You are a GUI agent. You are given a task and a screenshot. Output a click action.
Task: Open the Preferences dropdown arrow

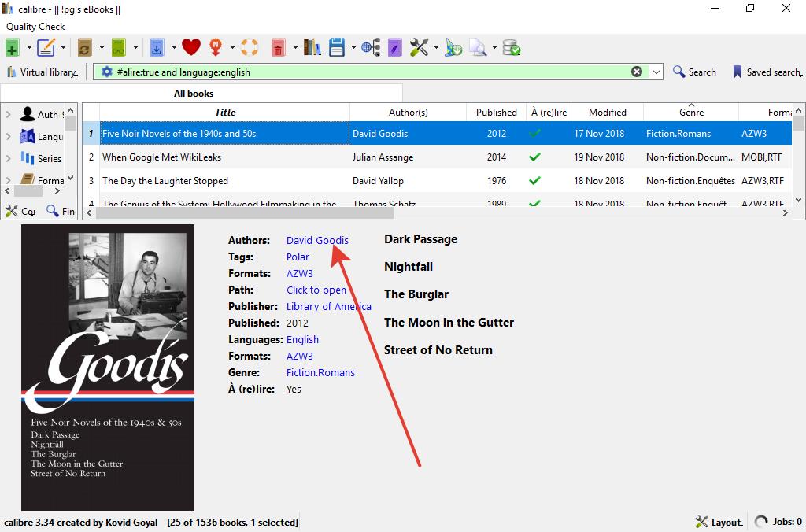(x=436, y=48)
